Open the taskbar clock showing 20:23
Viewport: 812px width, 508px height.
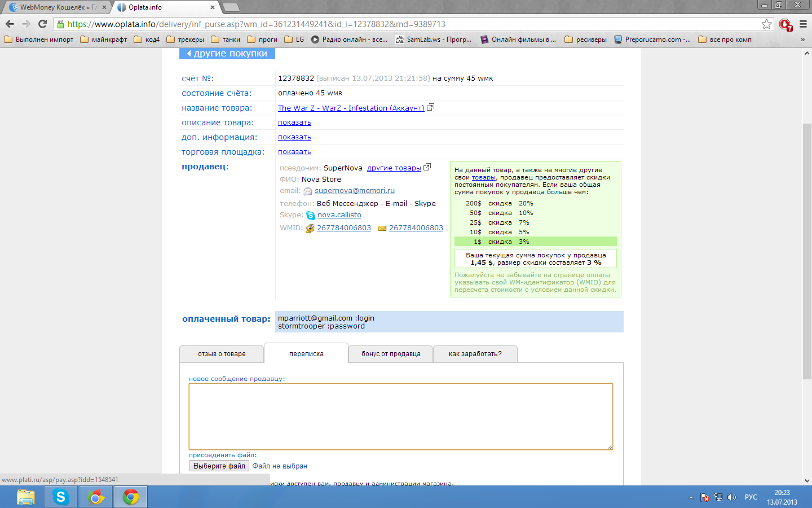(x=782, y=497)
